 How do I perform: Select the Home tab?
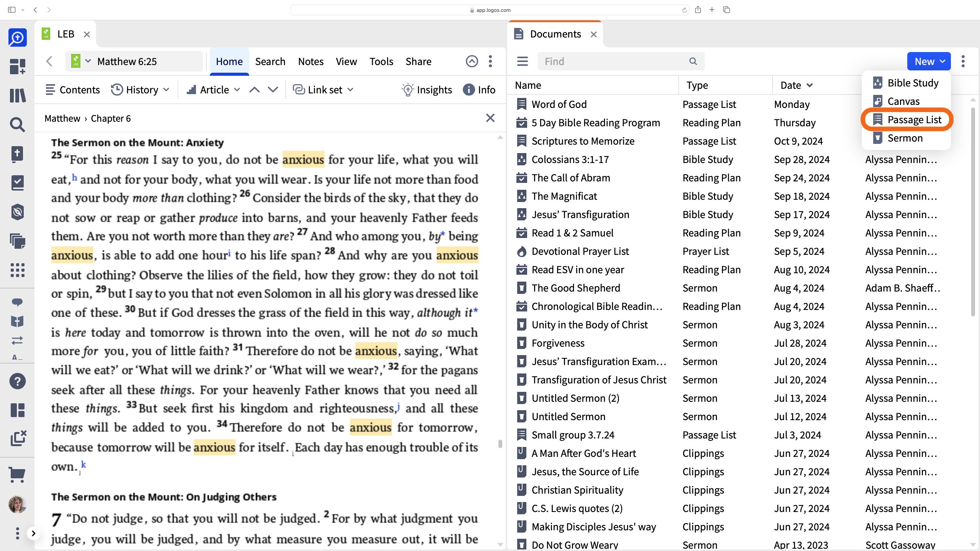pyautogui.click(x=229, y=61)
